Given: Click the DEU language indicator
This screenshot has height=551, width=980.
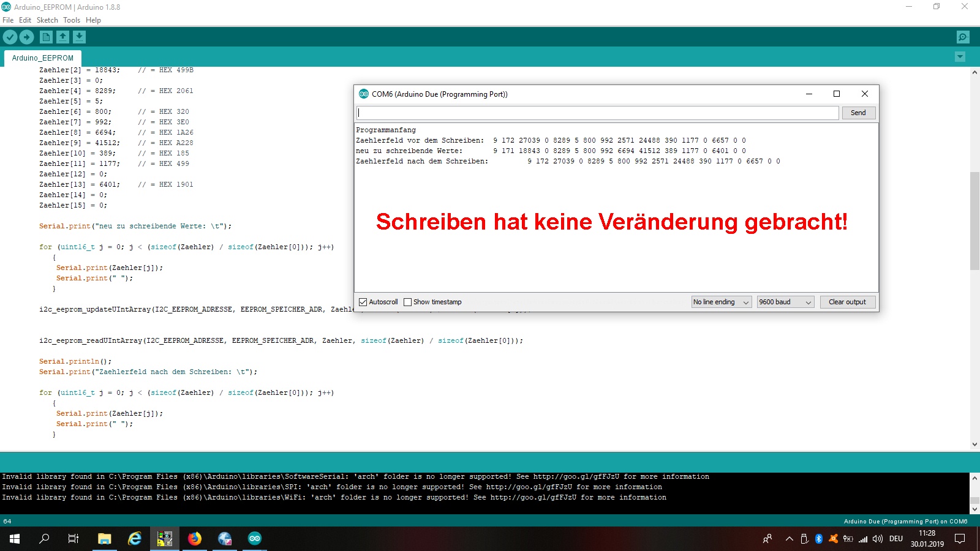Looking at the screenshot, I should tap(896, 539).
